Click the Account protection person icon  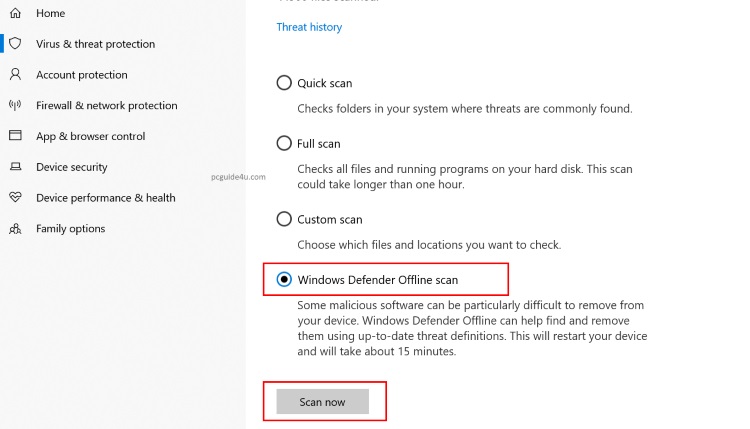pos(15,75)
